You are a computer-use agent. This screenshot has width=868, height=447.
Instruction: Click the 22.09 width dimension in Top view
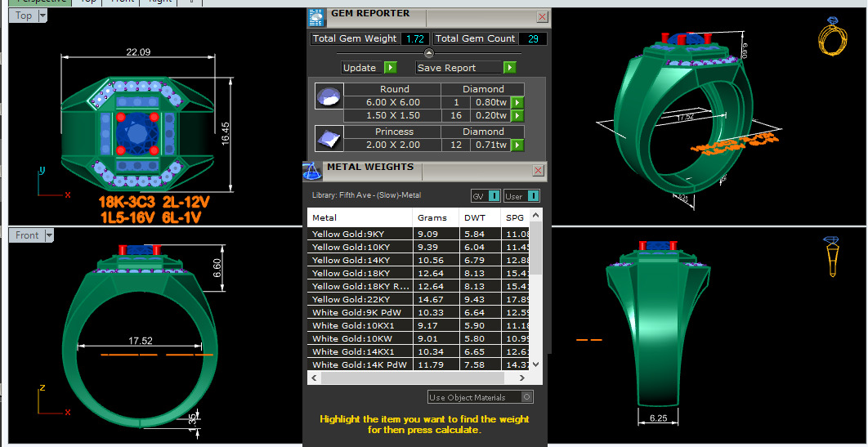click(138, 52)
